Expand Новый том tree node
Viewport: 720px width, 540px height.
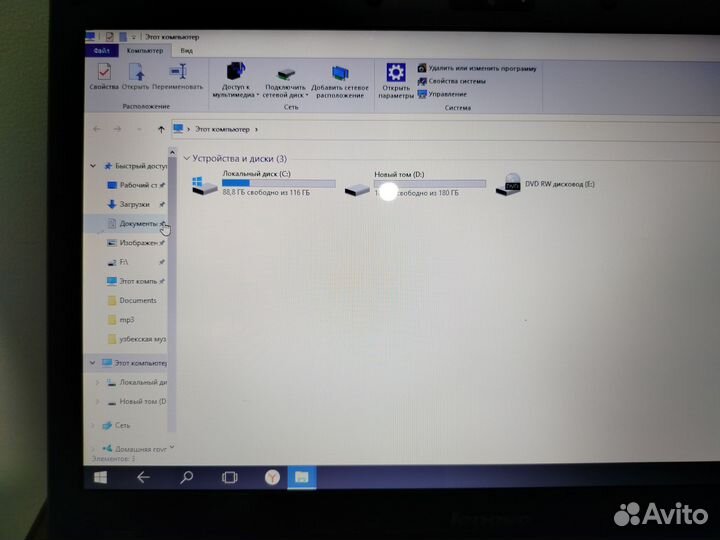[97, 401]
